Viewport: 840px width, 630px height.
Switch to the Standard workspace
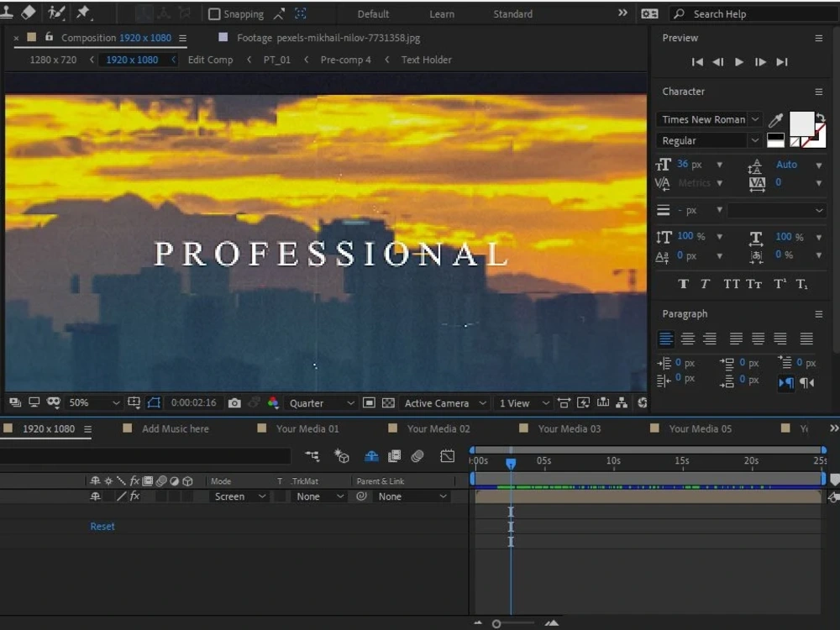(512, 14)
